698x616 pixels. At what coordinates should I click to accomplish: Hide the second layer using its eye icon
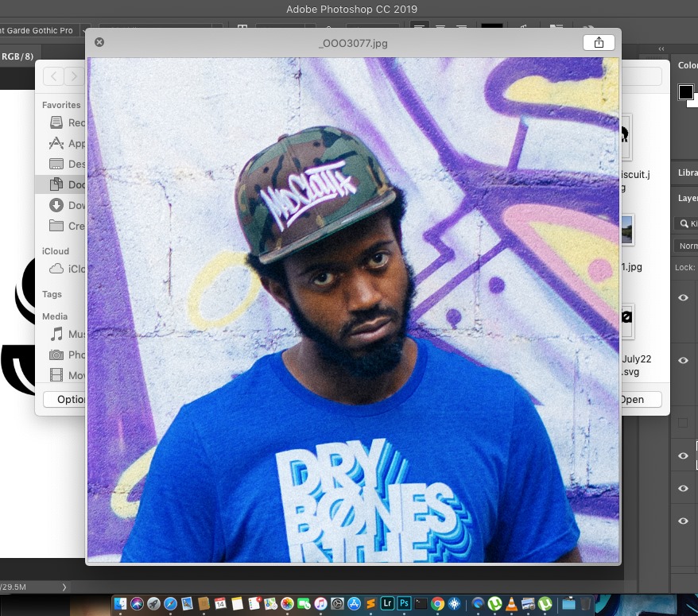(682, 360)
